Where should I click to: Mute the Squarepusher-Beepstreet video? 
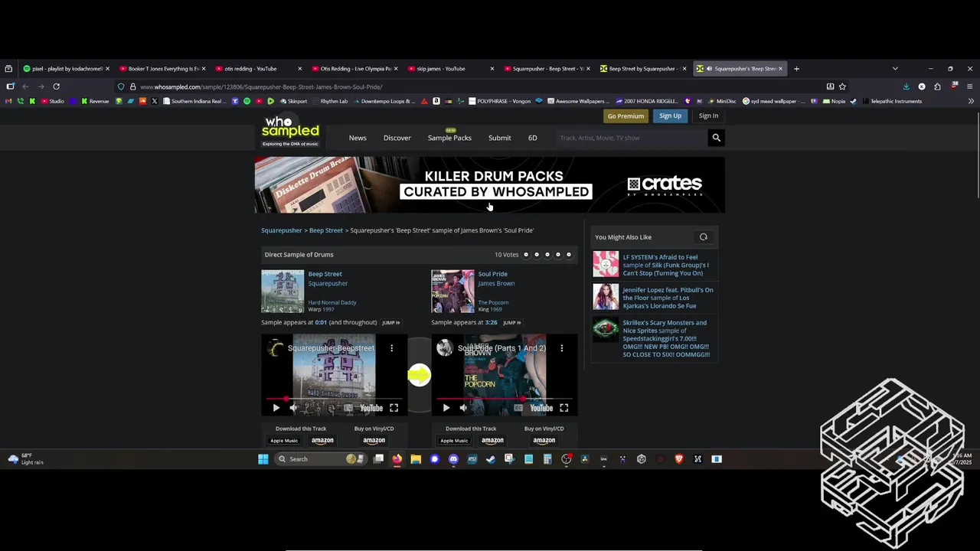[x=293, y=408]
